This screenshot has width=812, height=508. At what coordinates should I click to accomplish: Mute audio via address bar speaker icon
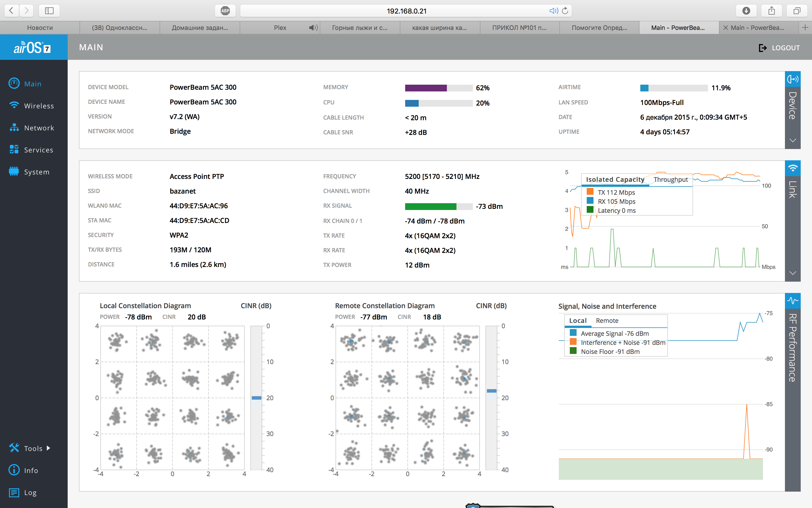(x=554, y=11)
